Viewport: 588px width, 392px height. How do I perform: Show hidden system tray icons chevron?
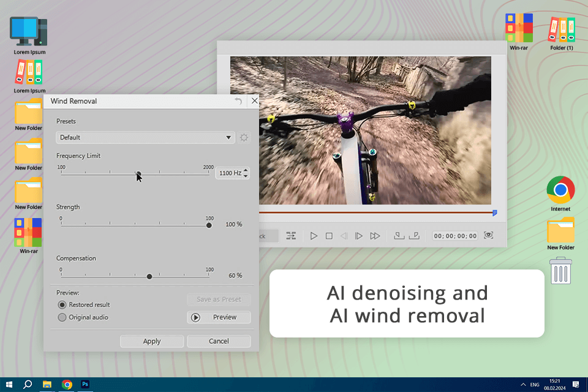coord(523,385)
